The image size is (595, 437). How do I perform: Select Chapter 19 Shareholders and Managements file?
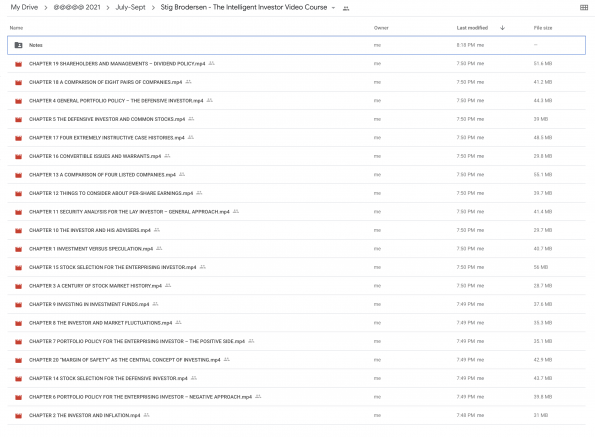tap(117, 64)
